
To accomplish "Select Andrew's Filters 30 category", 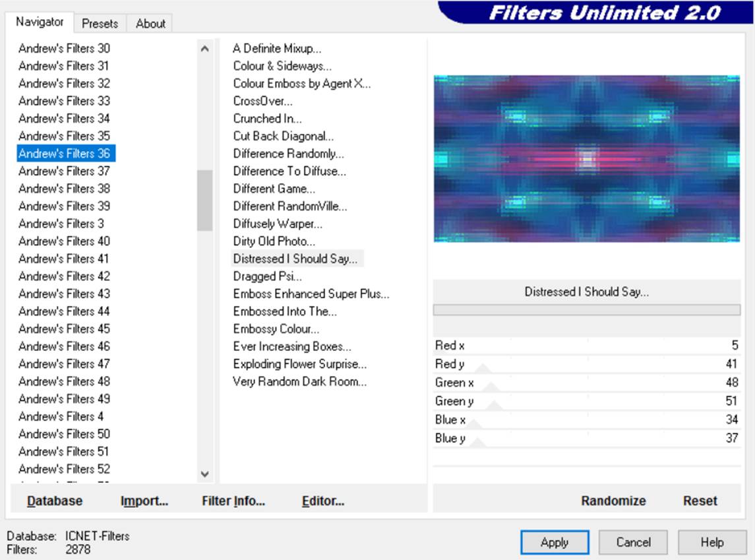I will click(64, 48).
